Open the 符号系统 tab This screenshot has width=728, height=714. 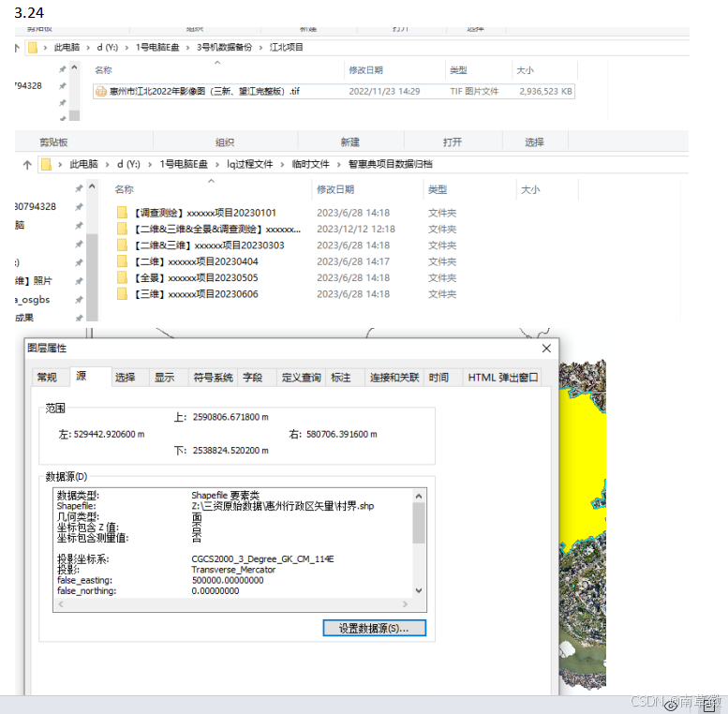click(x=213, y=378)
